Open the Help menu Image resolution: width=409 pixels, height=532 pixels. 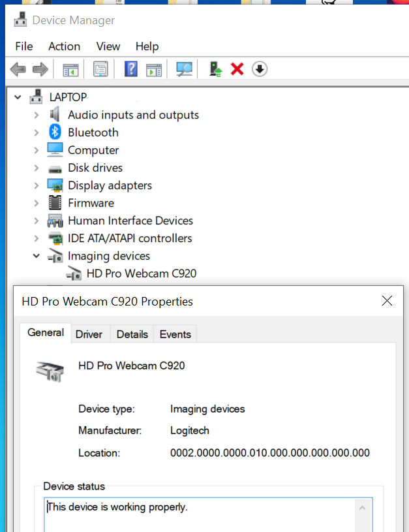[147, 46]
